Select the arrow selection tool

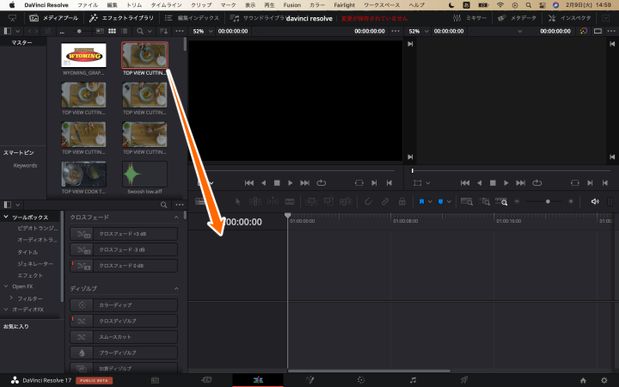(x=237, y=202)
